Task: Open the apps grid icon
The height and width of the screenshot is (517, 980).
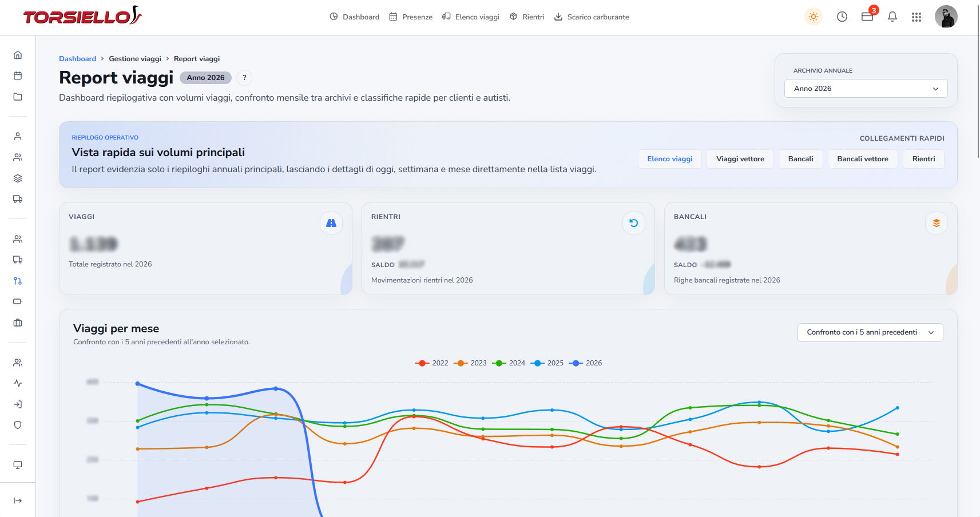Action: pos(916,17)
